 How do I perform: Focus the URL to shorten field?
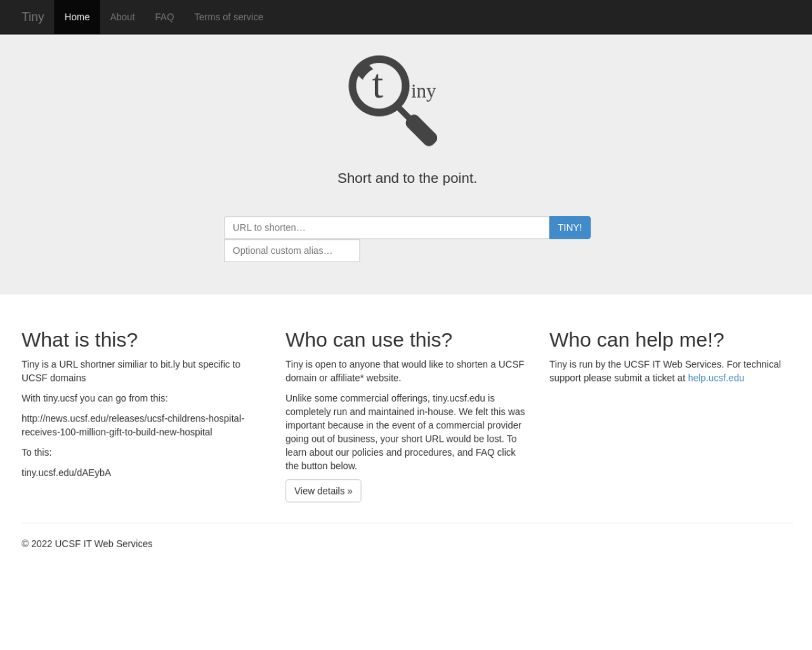(x=386, y=227)
